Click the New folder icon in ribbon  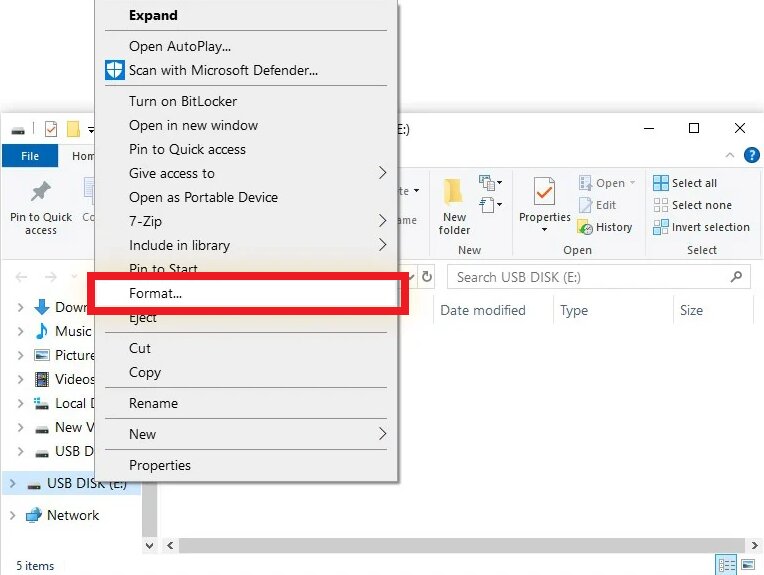point(454,192)
